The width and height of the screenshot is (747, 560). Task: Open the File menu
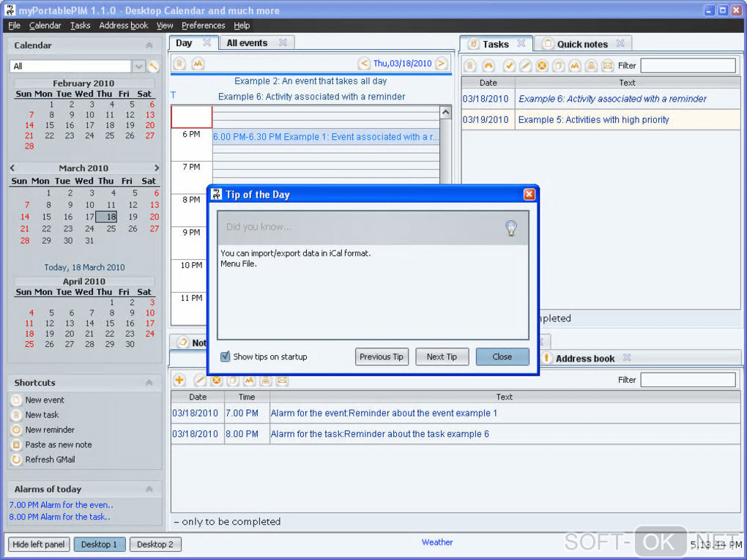tap(15, 26)
